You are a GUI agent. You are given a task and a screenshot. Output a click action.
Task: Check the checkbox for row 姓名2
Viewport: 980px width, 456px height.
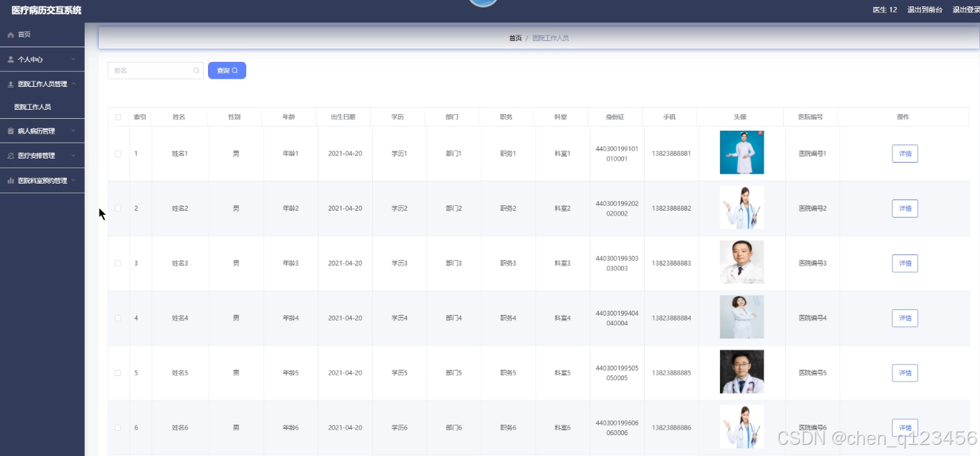tap(118, 209)
